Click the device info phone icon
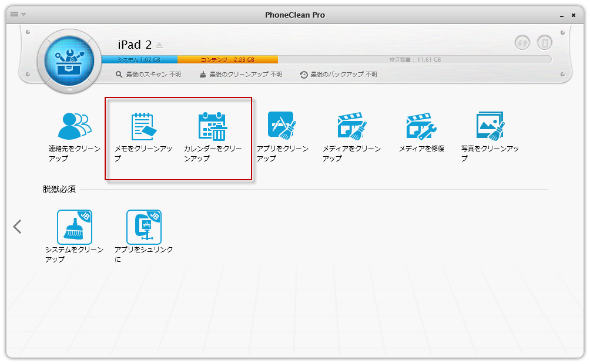The image size is (590, 364). (x=545, y=42)
